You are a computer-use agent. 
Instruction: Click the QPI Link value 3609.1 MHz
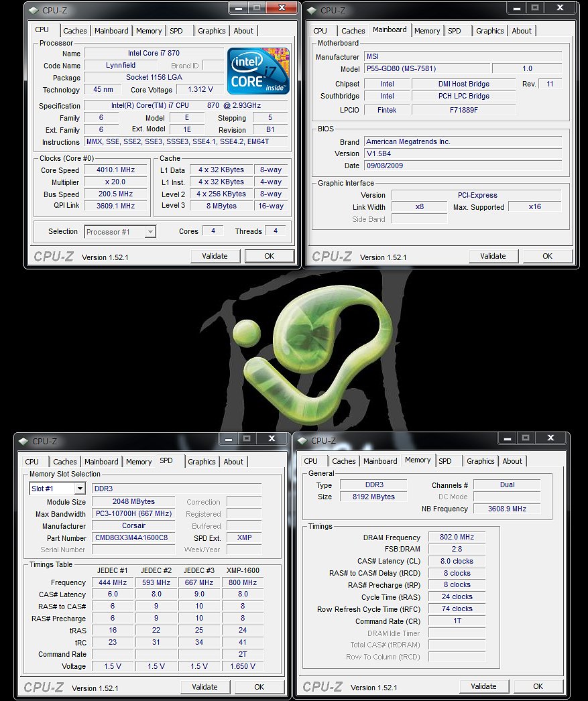(x=116, y=206)
